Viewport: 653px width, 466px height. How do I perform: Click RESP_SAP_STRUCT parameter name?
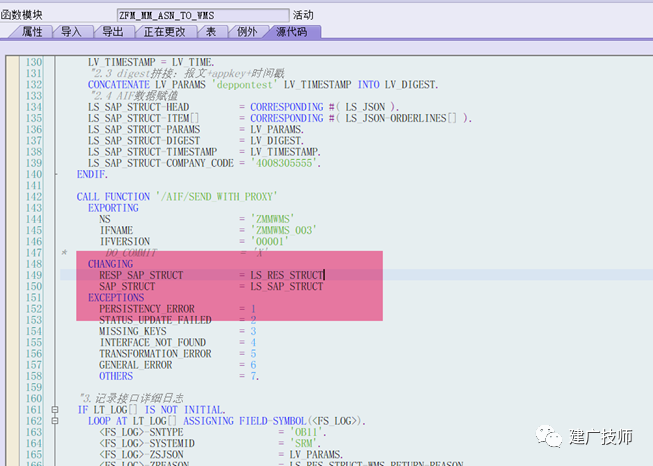coord(141,275)
